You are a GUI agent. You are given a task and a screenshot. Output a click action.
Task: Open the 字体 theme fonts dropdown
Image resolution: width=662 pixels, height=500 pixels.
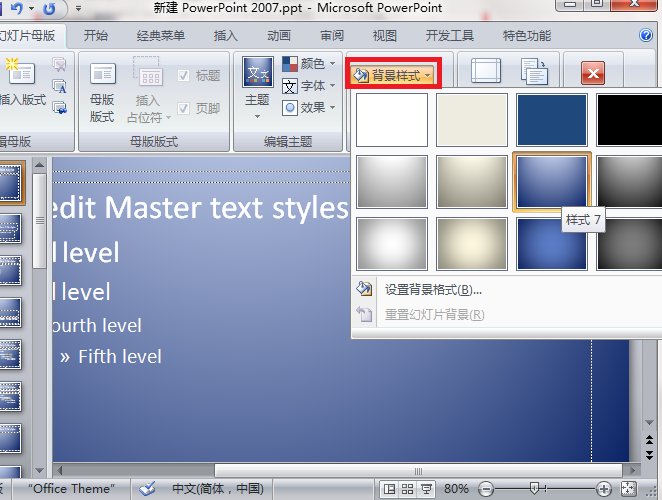click(x=309, y=86)
